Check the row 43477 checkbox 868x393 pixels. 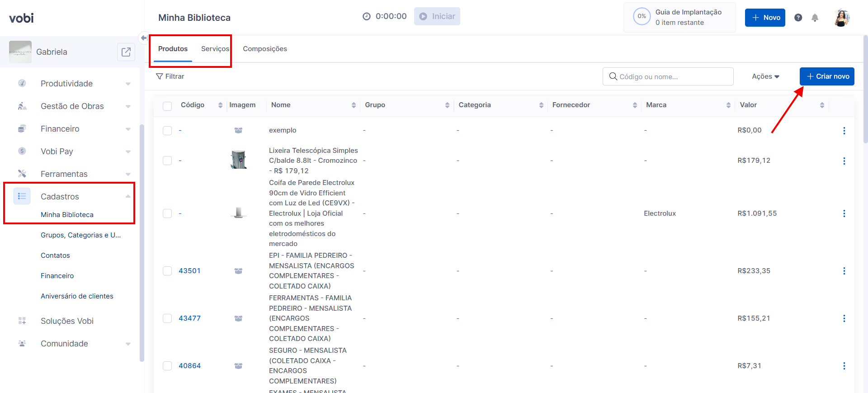click(167, 318)
